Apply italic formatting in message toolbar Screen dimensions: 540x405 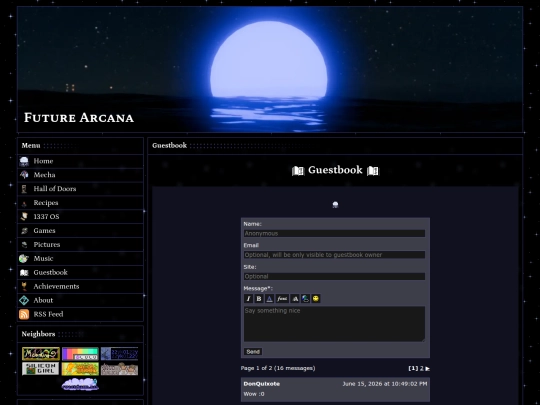pos(248,299)
